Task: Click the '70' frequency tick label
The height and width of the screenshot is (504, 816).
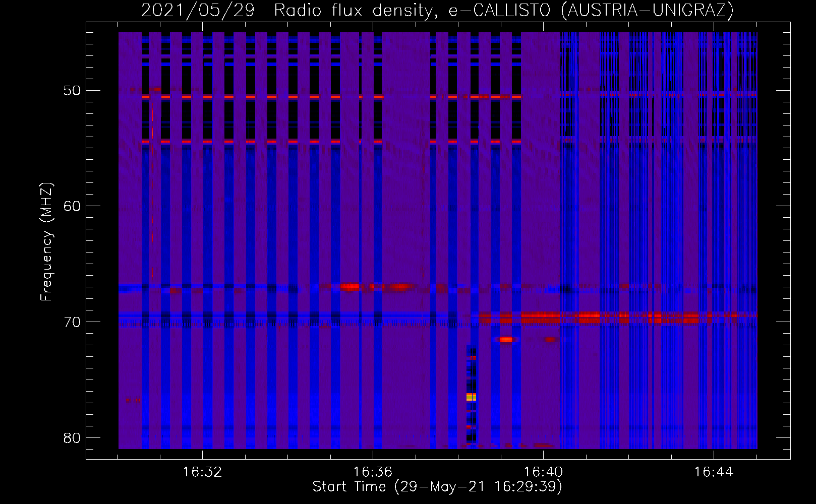Action: (72, 322)
